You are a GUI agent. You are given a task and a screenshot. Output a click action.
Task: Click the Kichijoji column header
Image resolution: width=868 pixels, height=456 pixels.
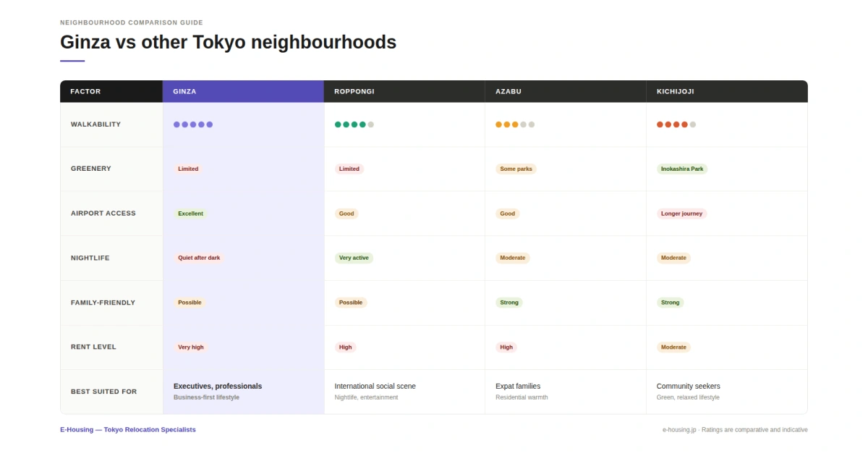tap(727, 91)
